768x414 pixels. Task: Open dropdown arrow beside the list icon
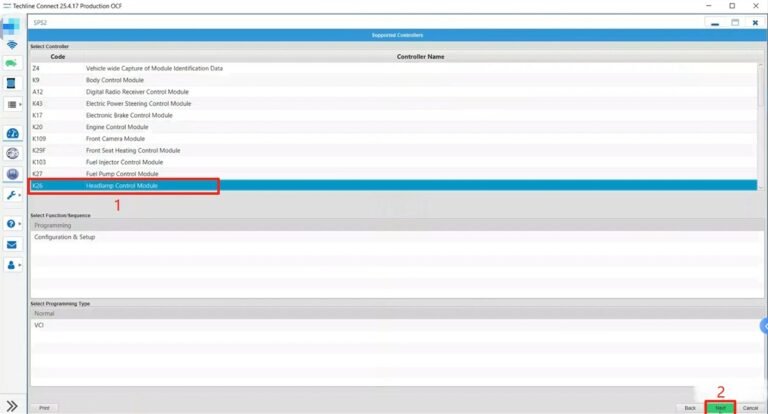(x=21, y=104)
